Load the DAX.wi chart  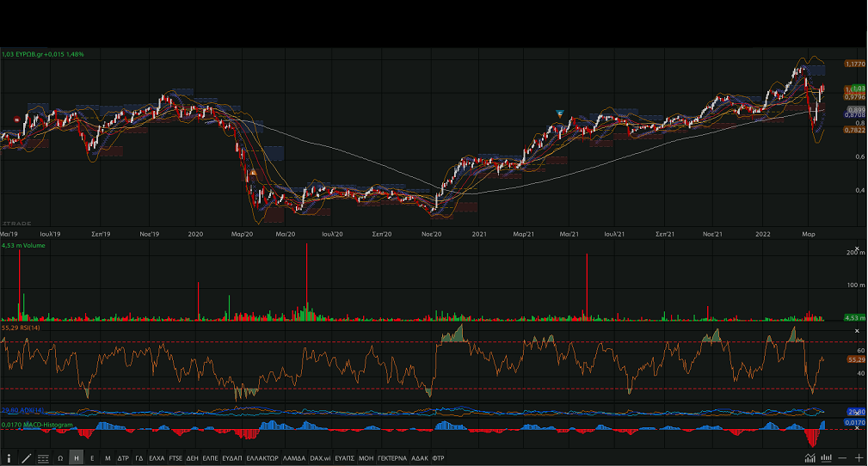(321, 458)
